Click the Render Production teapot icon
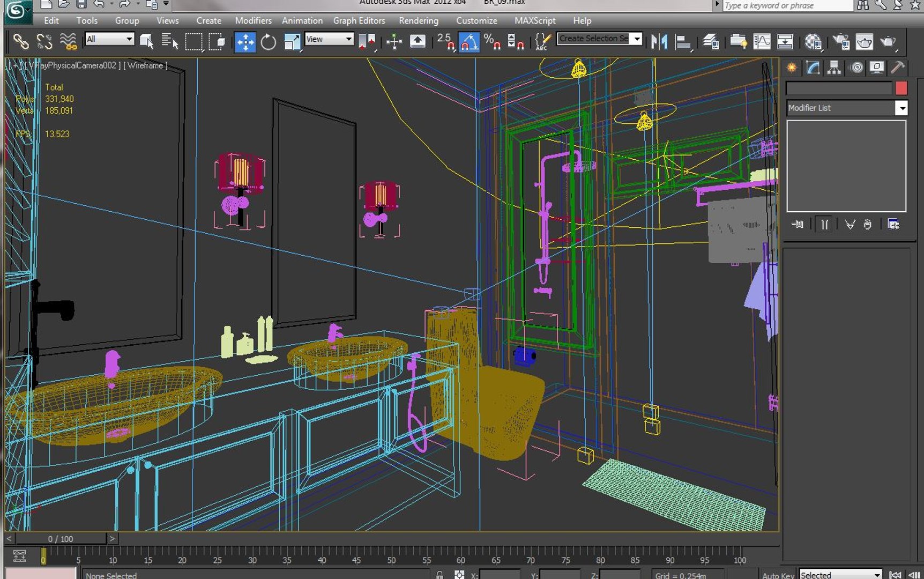 (x=888, y=41)
